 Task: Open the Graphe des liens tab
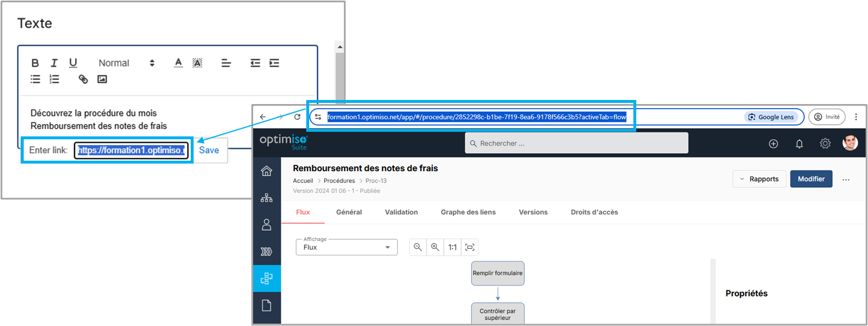[468, 212]
